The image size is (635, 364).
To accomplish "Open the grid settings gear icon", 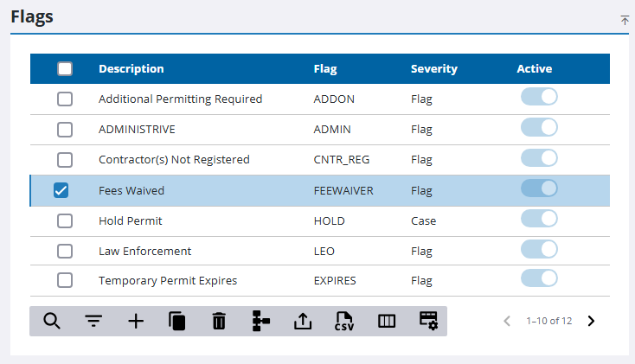I will [x=428, y=321].
